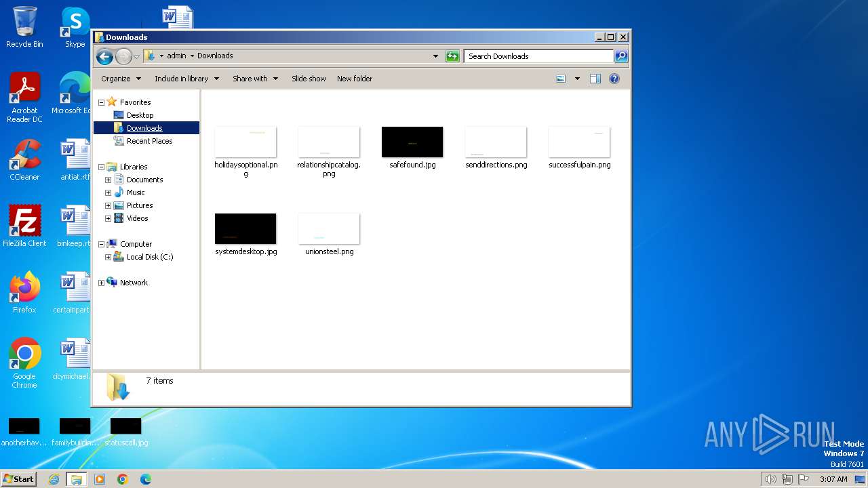868x488 pixels.
Task: Click the taskbar clock 3:07 AM
Action: pos(833,479)
